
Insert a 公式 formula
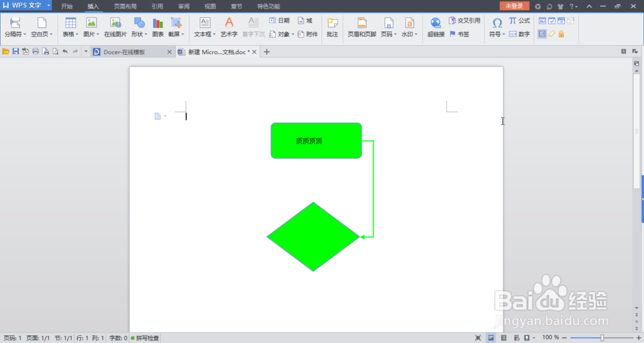(520, 21)
